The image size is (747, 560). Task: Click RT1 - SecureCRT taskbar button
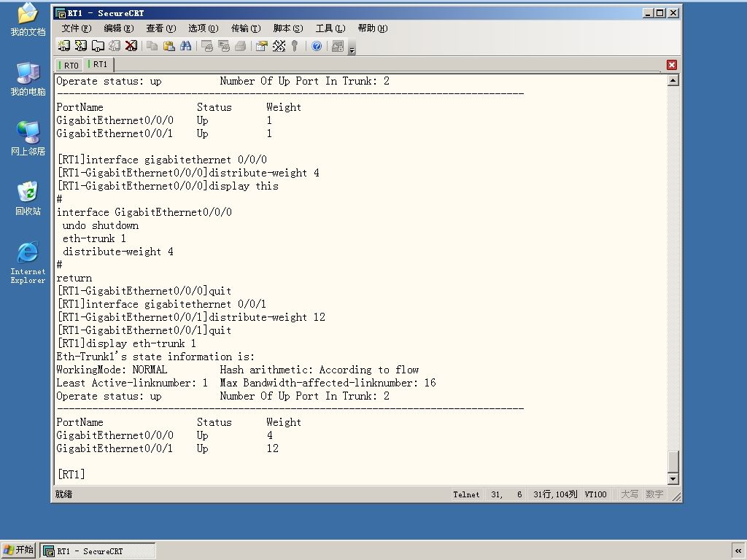(x=98, y=551)
